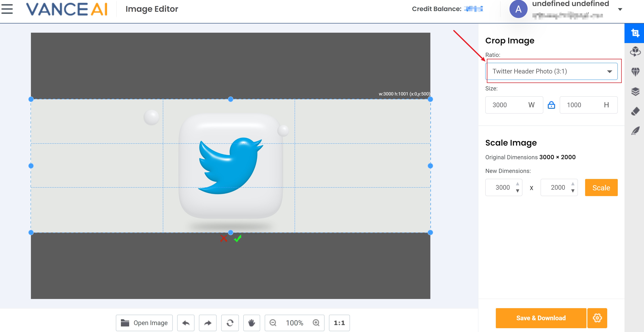
Task: Confirm crop with green checkmark
Action: point(237,238)
